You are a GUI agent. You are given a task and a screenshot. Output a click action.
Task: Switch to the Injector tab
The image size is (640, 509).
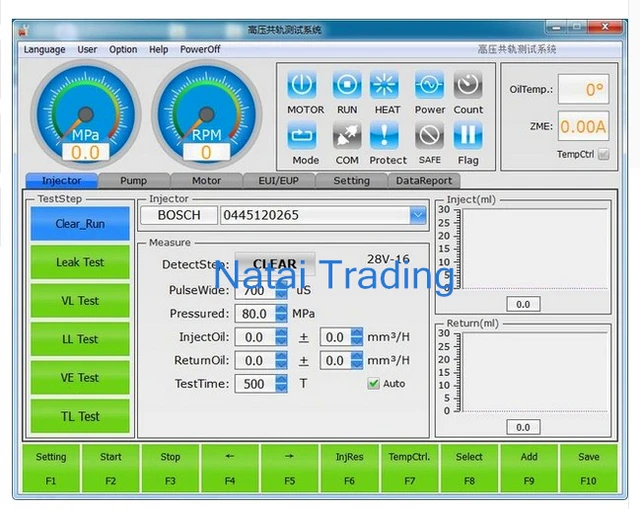pyautogui.click(x=62, y=181)
